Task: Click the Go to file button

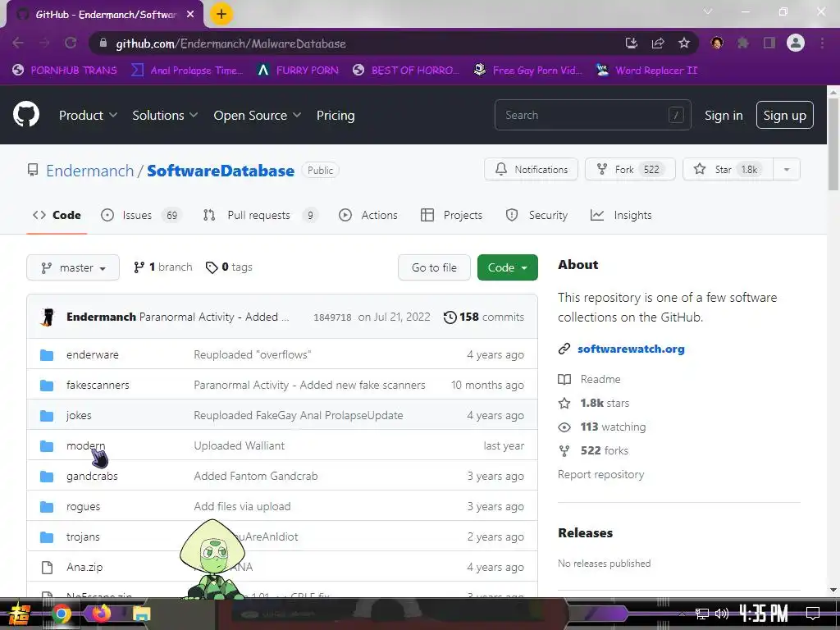Action: [x=434, y=267]
